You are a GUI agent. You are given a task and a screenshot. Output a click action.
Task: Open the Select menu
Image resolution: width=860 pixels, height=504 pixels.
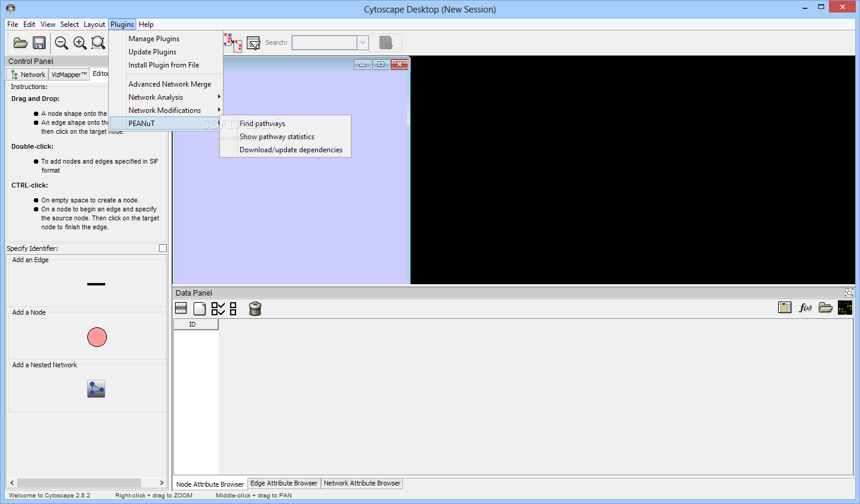(x=69, y=24)
